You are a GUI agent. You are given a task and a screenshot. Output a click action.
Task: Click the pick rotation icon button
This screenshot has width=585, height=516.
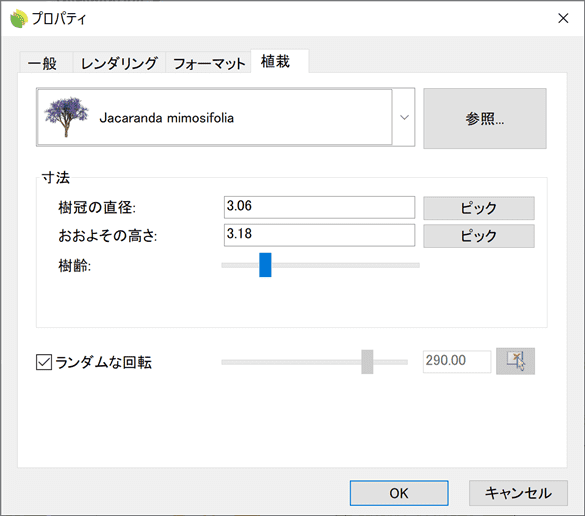point(515,361)
